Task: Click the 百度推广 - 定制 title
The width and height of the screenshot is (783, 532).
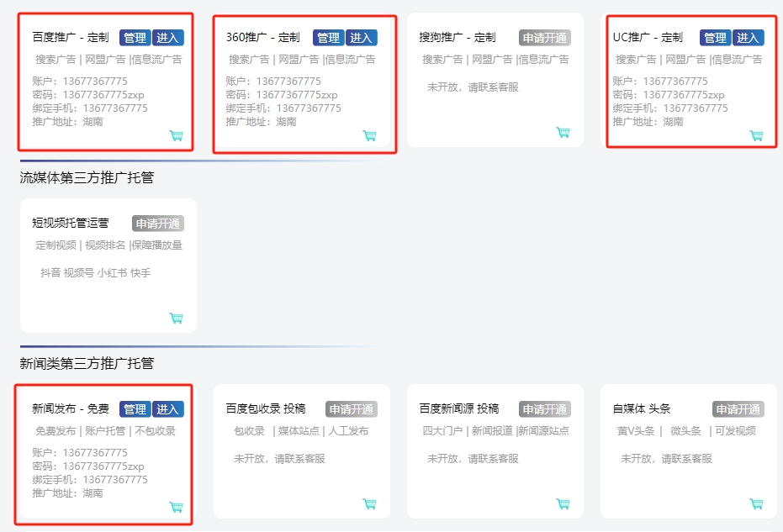Action: click(71, 38)
